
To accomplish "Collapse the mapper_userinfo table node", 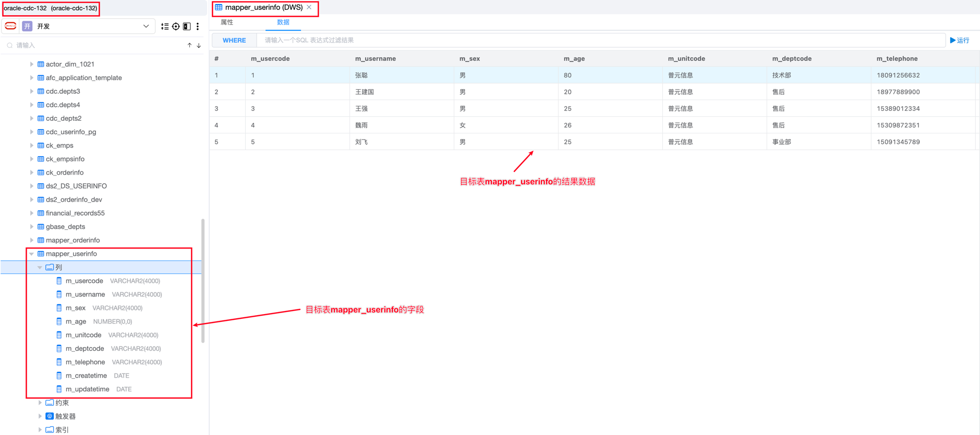I will (x=32, y=254).
